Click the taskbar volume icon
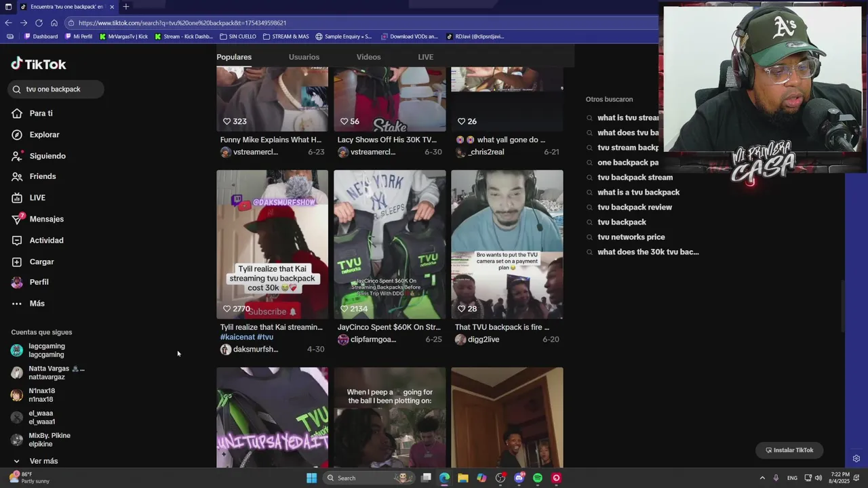The height and width of the screenshot is (488, 868). (x=818, y=478)
